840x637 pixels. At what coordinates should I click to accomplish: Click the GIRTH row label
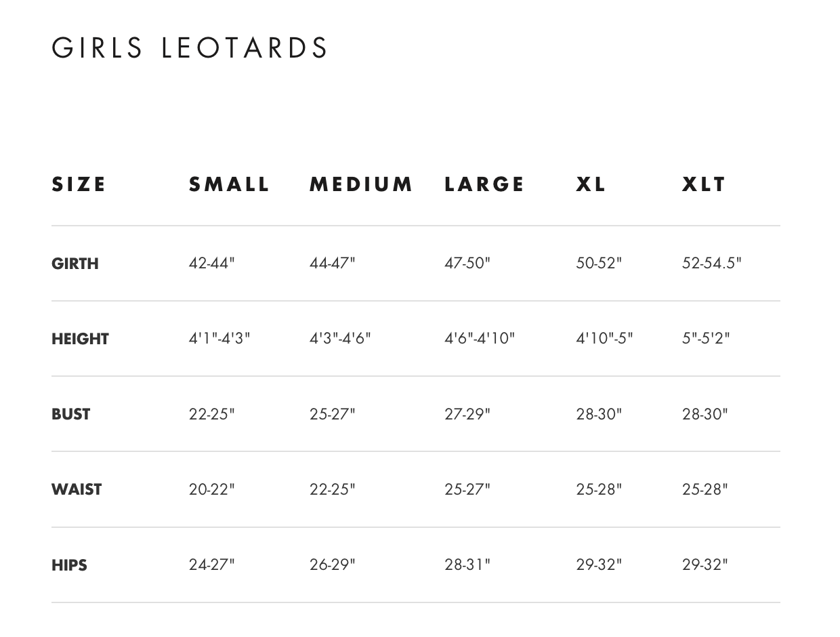(75, 264)
